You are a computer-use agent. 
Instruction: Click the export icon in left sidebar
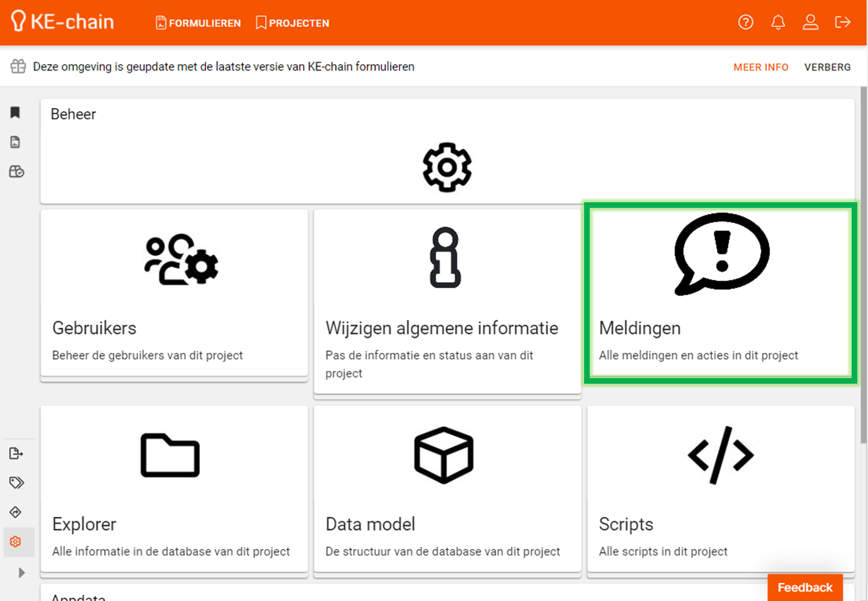[x=16, y=453]
